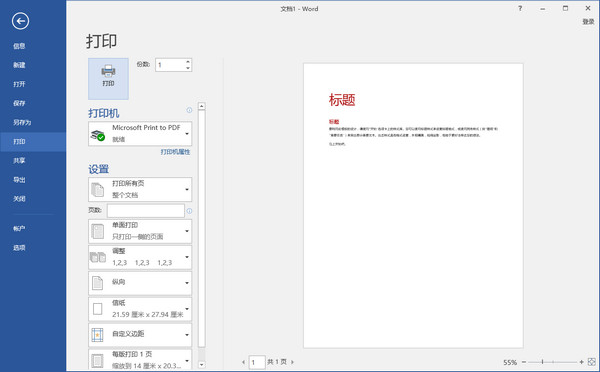Click the all-pages document icon

coord(98,190)
